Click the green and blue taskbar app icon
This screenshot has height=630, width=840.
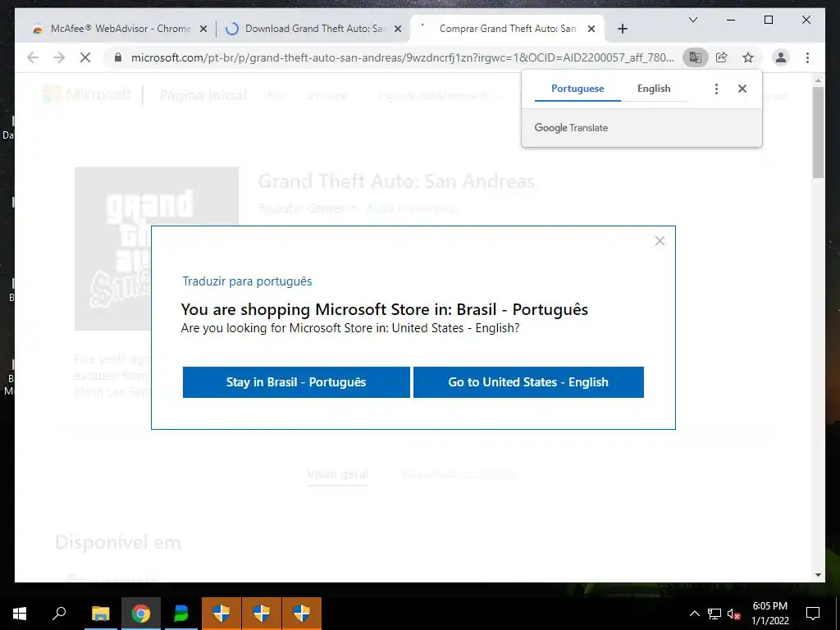coord(180,614)
